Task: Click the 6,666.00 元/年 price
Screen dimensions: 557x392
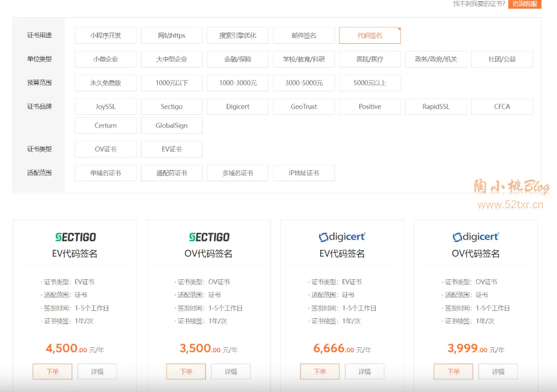Action: coord(342,348)
